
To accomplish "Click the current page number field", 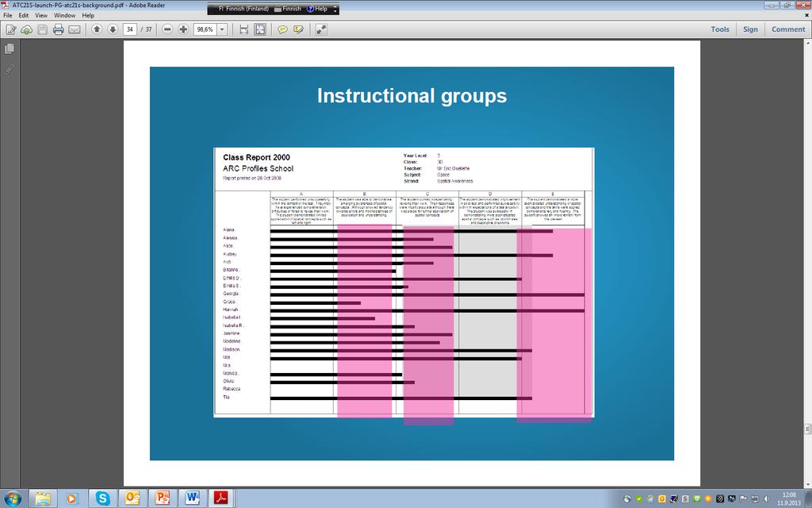I will click(130, 29).
